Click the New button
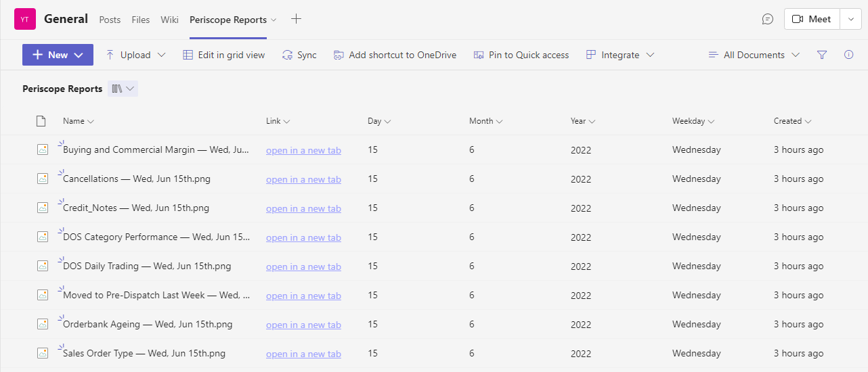This screenshot has width=868, height=372. click(58, 55)
